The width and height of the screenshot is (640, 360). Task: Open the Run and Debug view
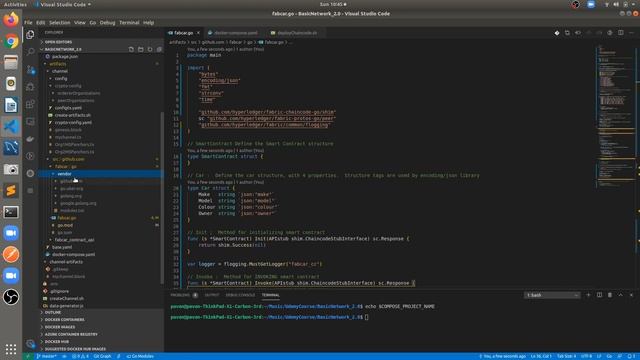[30, 87]
